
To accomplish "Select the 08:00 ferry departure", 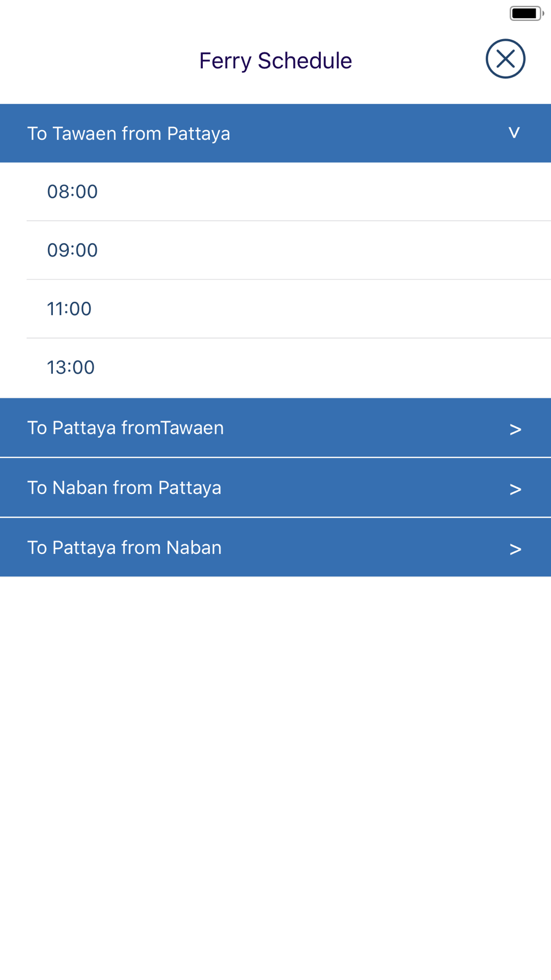I will [289, 192].
